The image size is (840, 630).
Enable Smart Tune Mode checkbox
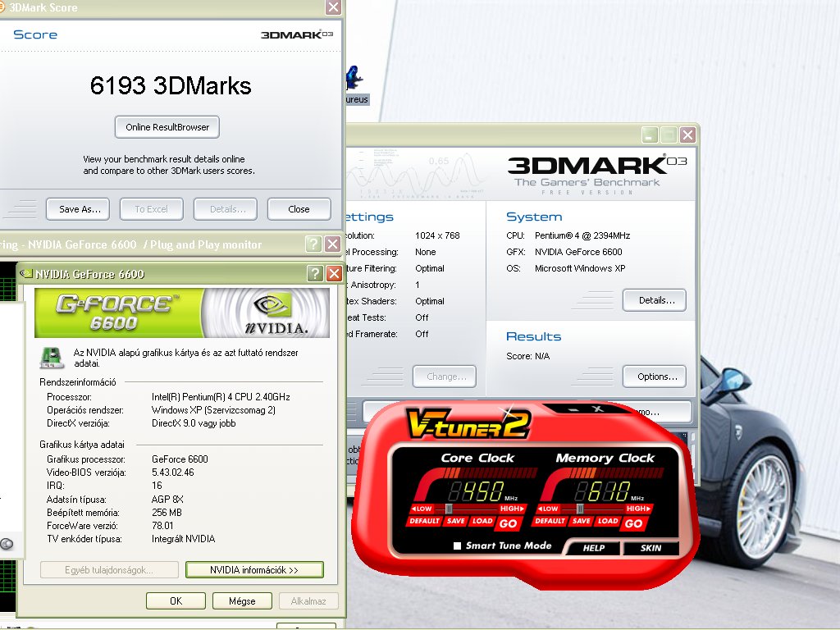(x=457, y=546)
